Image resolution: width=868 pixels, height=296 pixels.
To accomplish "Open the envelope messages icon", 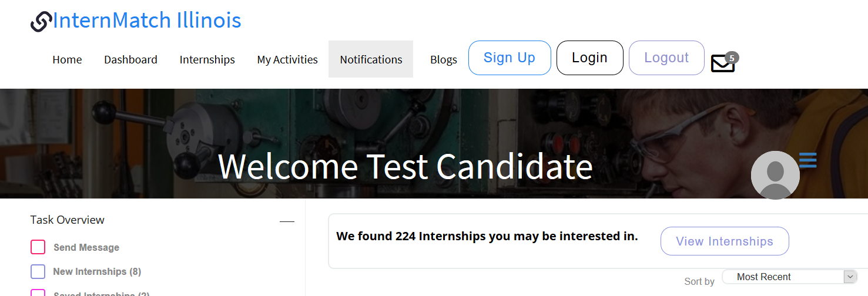I will (x=722, y=63).
